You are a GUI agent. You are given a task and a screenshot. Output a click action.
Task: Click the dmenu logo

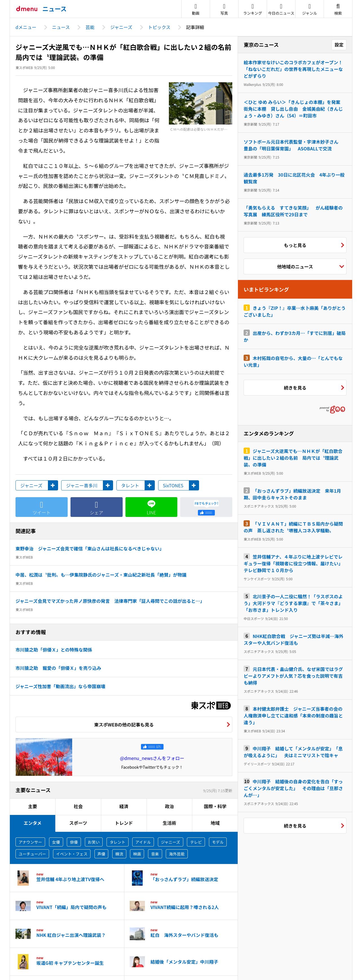tap(27, 9)
